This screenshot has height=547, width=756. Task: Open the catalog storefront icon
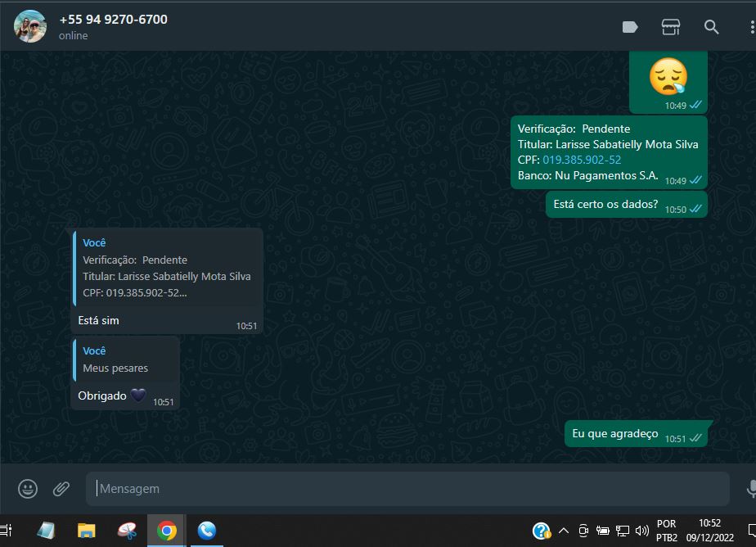(x=671, y=27)
